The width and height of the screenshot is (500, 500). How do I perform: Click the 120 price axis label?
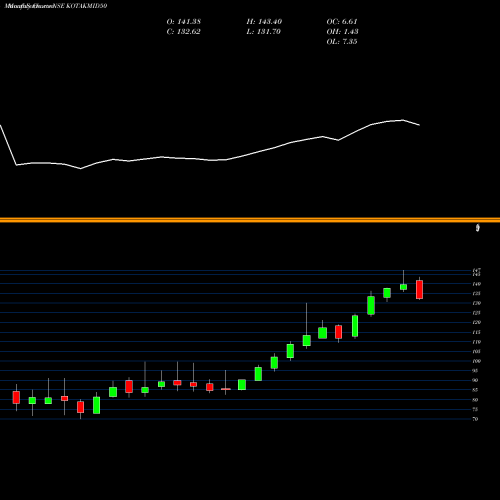tap(477, 323)
